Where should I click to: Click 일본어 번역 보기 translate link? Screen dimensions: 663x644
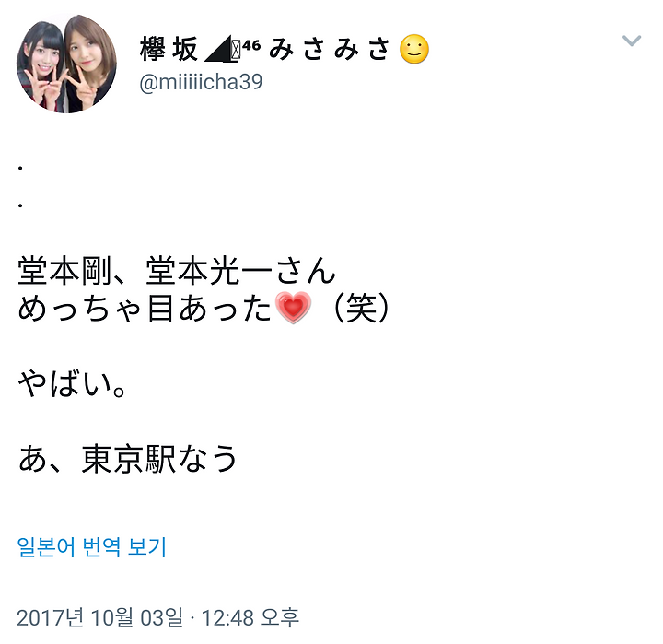click(92, 546)
